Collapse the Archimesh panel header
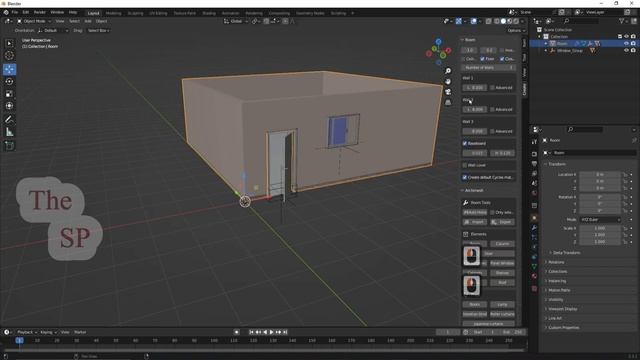Screen dimensions: 640x360 point(472,191)
